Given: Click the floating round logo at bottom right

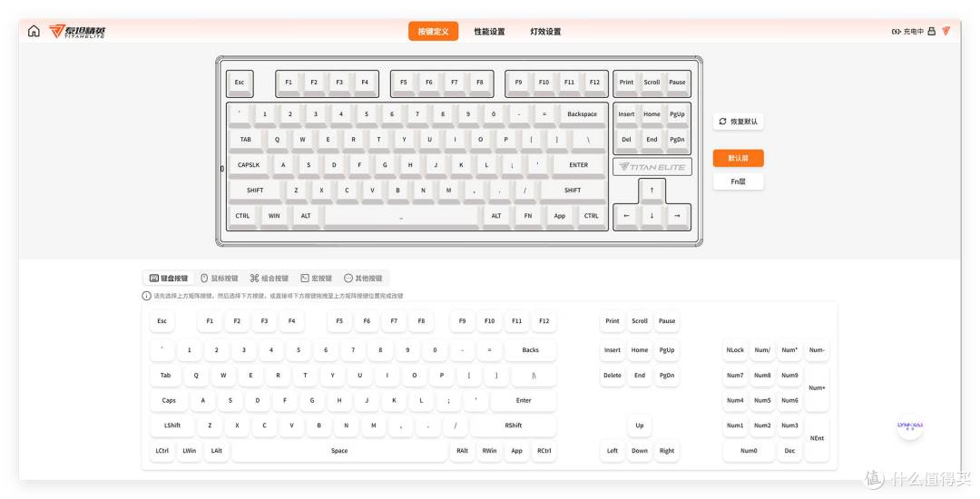Looking at the screenshot, I should pyautogui.click(x=909, y=426).
